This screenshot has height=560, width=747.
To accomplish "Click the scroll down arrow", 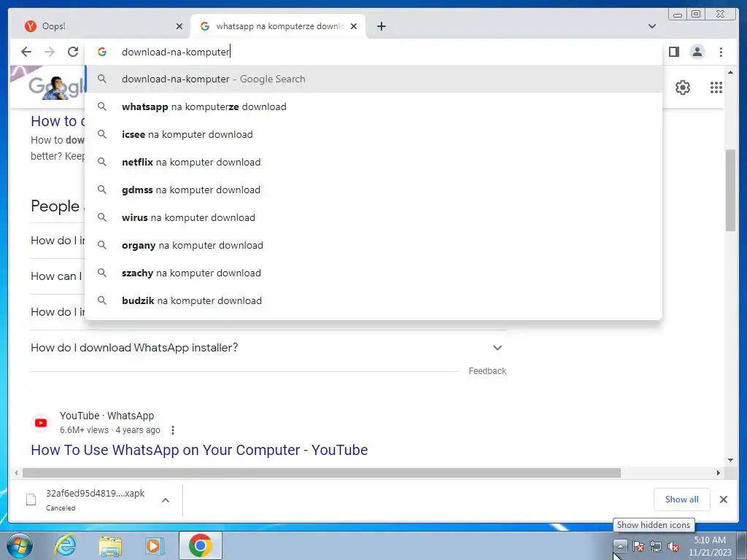I will click(731, 461).
